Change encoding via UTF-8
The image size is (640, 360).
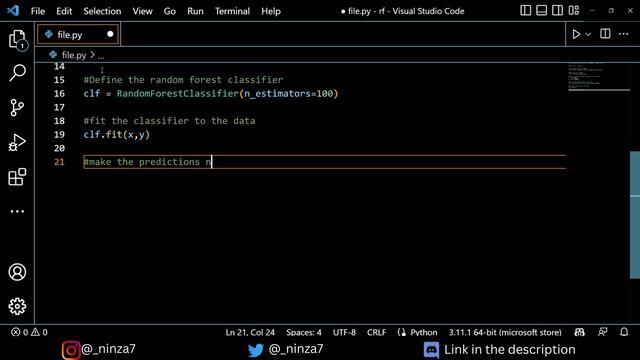point(344,332)
